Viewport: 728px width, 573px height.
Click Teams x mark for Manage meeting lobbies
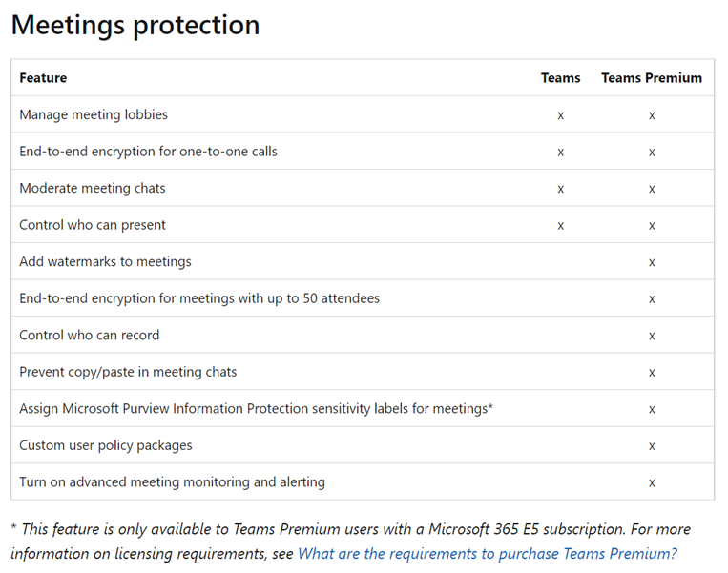click(560, 115)
